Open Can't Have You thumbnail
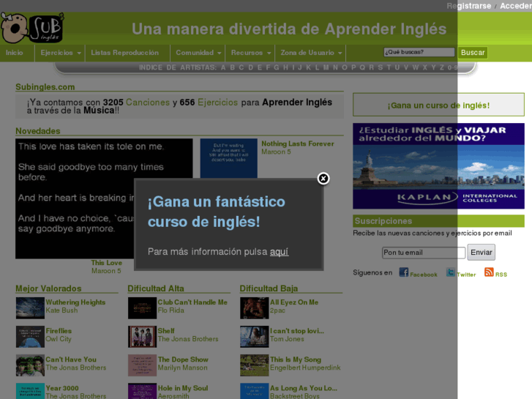This screenshot has height=399, width=532. pyautogui.click(x=30, y=365)
